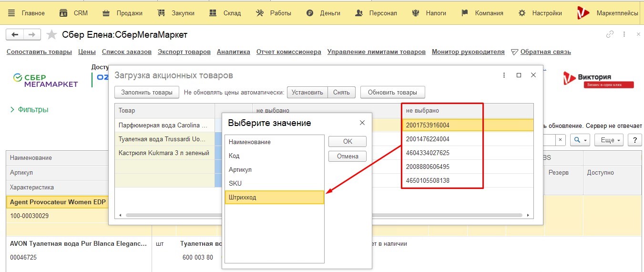Click the Снять button
644x272 pixels.
click(x=341, y=92)
